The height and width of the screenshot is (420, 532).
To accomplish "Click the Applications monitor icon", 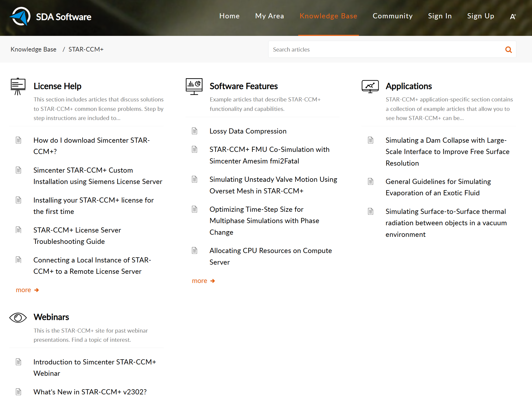I will 370,86.
